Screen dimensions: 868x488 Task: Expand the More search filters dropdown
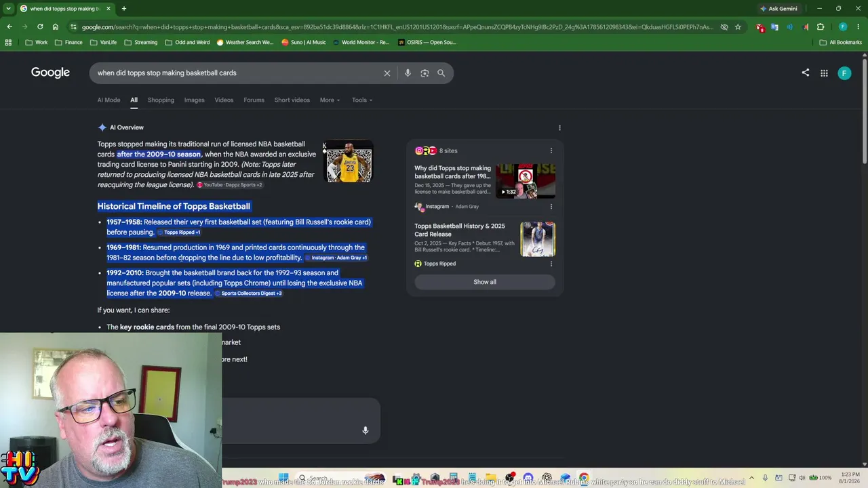[x=330, y=100]
